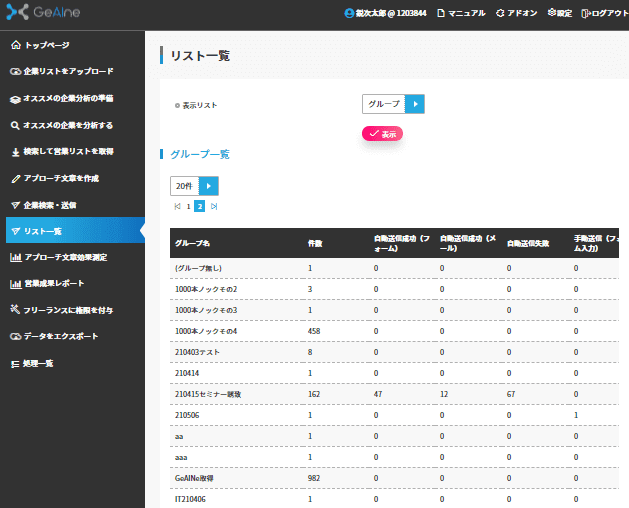
Task: Open the グループ display list dropdown
Action: tap(393, 104)
